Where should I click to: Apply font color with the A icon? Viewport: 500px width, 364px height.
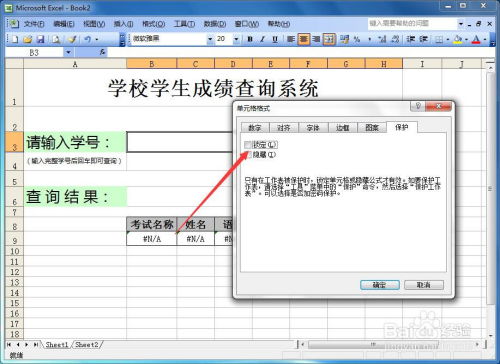pyautogui.click(x=477, y=39)
